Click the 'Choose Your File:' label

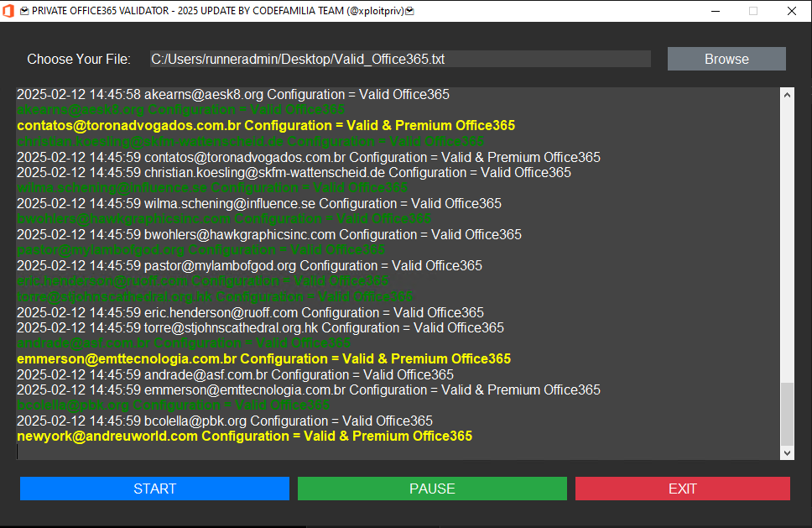pos(79,59)
